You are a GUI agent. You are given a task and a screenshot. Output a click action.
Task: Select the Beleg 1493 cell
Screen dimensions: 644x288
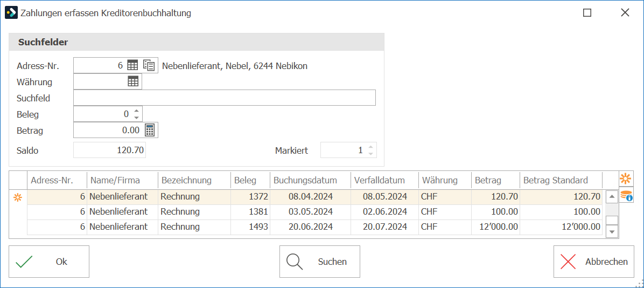click(x=250, y=227)
